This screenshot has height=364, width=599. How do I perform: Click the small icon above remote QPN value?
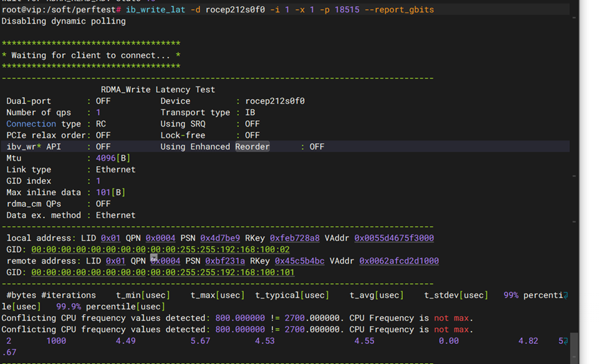tap(154, 257)
